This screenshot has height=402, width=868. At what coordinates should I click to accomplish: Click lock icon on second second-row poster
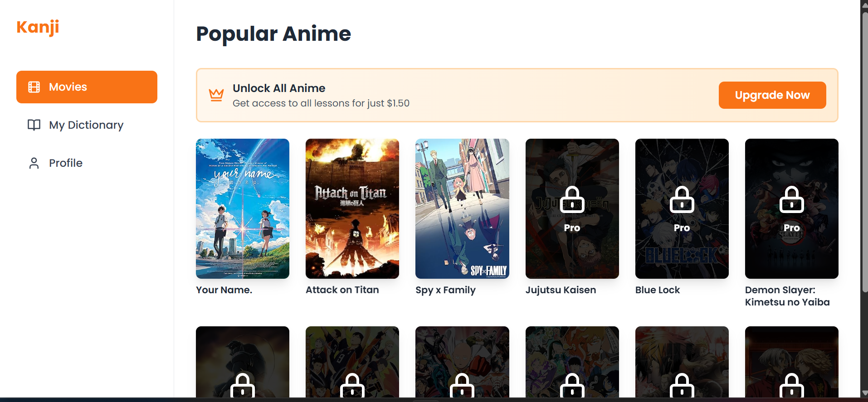point(352,385)
